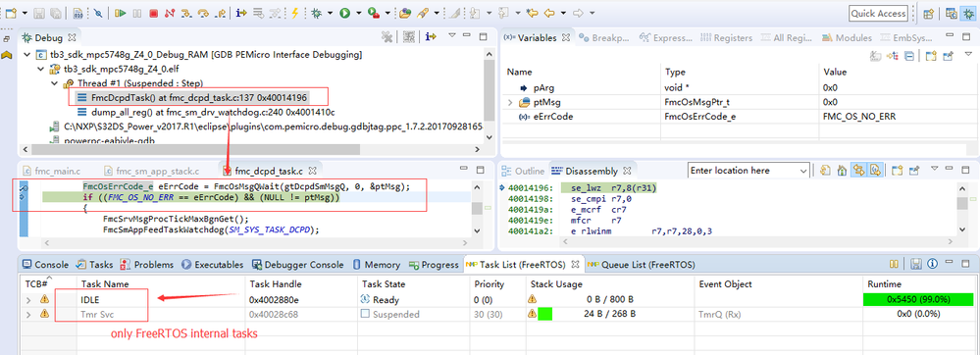The width and height of the screenshot is (980, 355).
Task: Open the Console tab
Action: click(45, 265)
